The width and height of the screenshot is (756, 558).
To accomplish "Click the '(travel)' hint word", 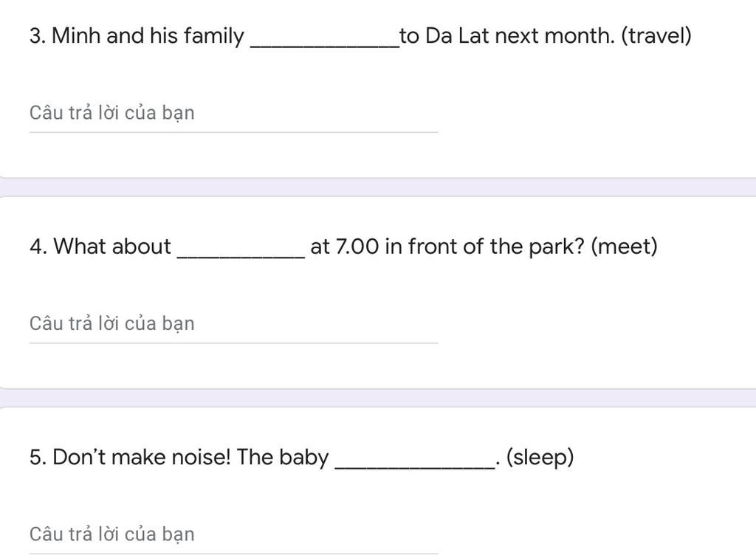I will [x=656, y=36].
